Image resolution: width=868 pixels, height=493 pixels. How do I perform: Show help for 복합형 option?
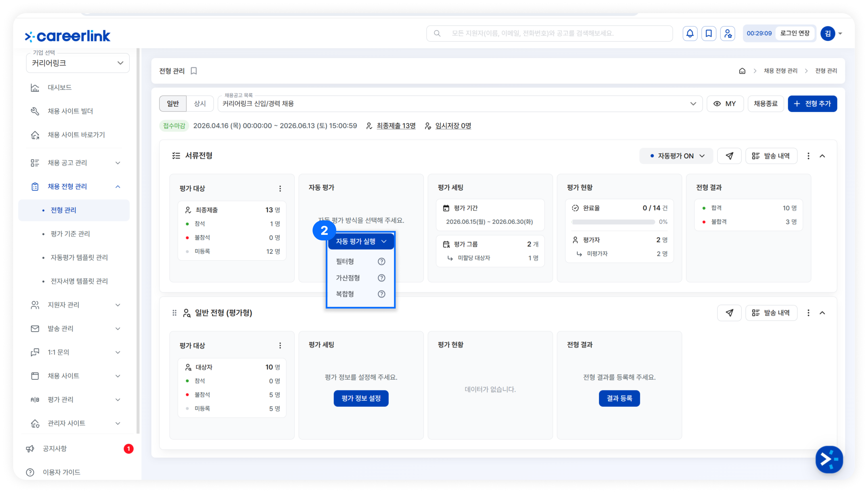coord(382,294)
